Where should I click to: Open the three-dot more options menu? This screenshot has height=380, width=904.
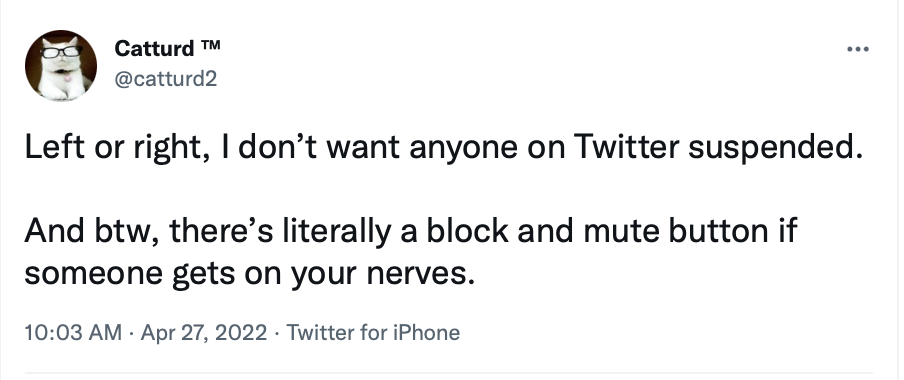tap(857, 49)
